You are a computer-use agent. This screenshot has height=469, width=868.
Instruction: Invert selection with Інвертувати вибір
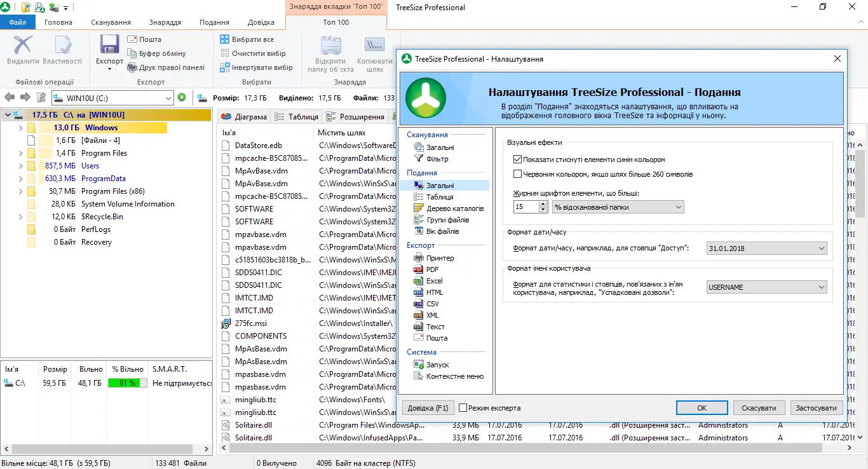pos(257,67)
